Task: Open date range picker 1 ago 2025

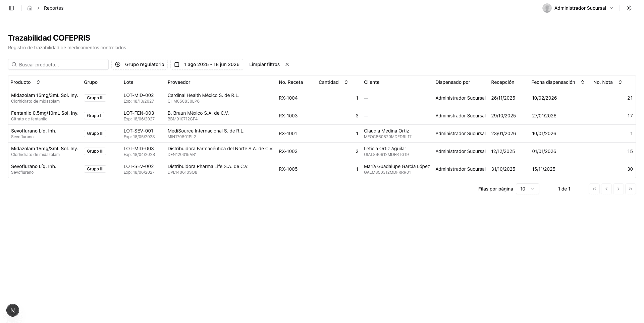Action: [207, 64]
